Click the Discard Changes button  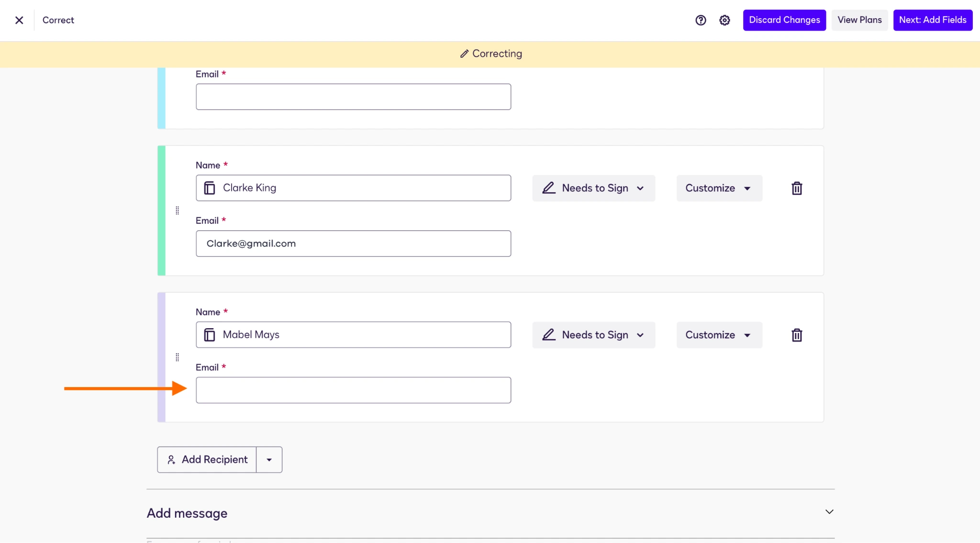pyautogui.click(x=784, y=20)
